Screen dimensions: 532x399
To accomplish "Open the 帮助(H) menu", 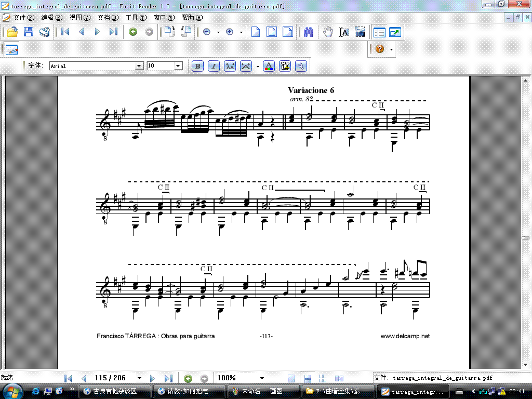I will 192,18.
